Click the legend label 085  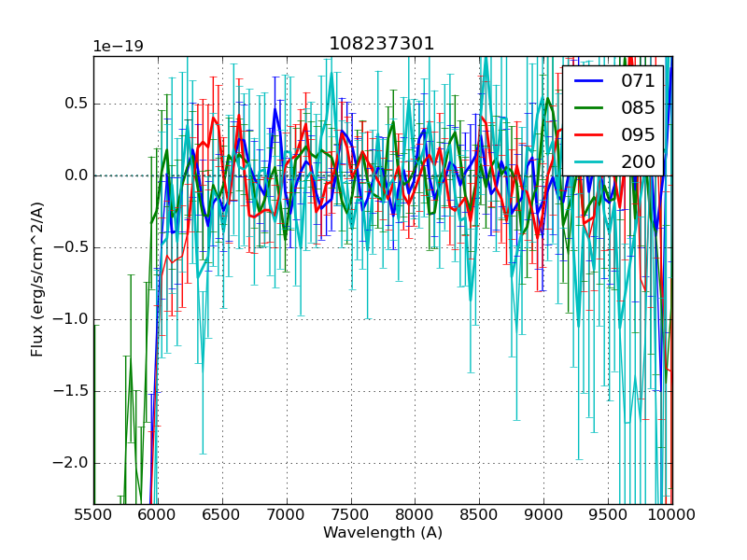tap(638, 108)
